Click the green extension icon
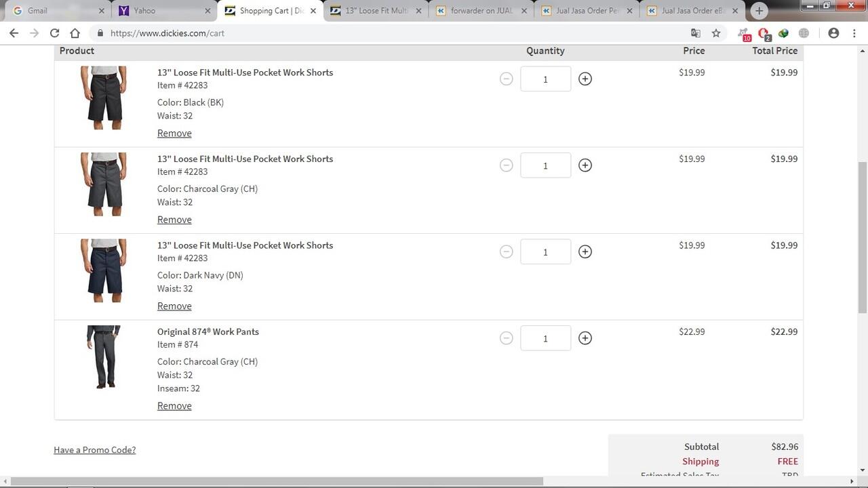Screen dimensions: 868x488 coord(784,33)
